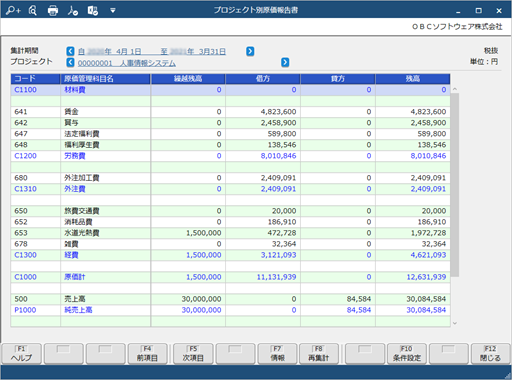The image size is (512, 380).
Task: Click the F12 閉じる button
Action: pos(490,354)
